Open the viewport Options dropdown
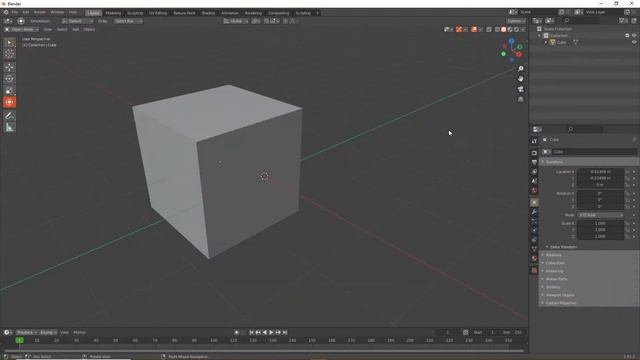Viewport: 640px width, 360px height. 516,21
